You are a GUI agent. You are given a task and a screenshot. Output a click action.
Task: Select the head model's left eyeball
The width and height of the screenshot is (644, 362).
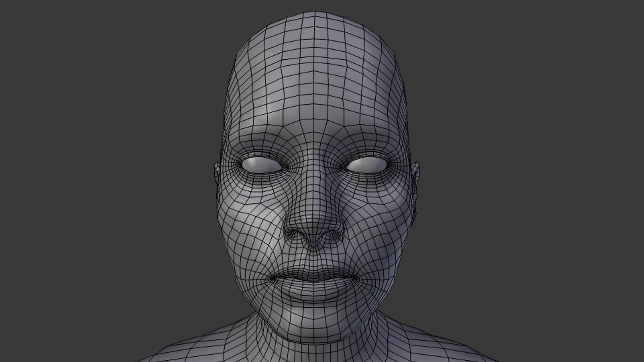tap(366, 165)
